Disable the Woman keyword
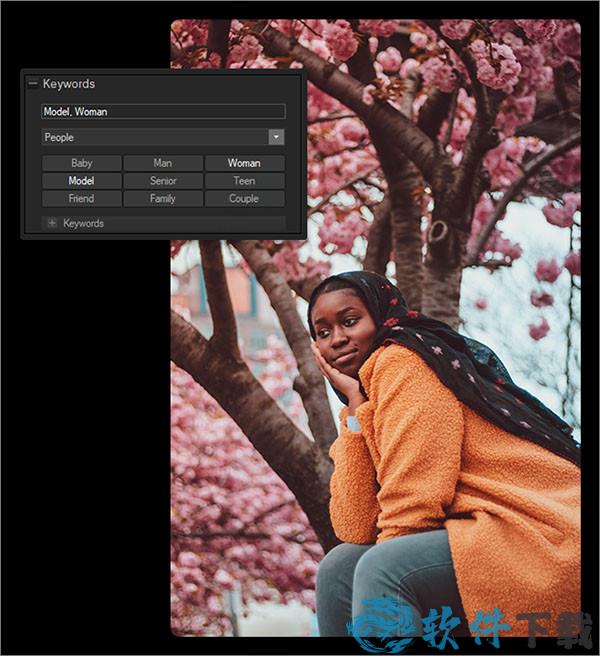 (244, 163)
